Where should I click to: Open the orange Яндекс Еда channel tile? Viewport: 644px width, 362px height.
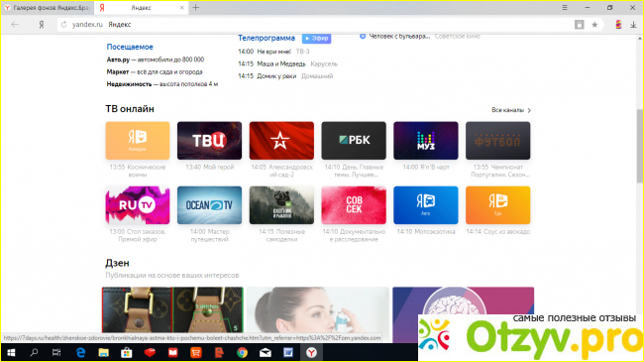[497, 205]
